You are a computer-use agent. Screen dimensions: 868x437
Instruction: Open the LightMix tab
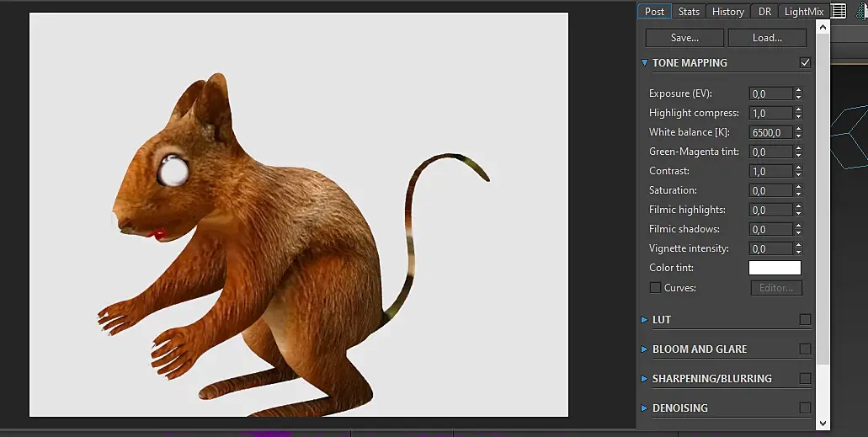point(803,12)
